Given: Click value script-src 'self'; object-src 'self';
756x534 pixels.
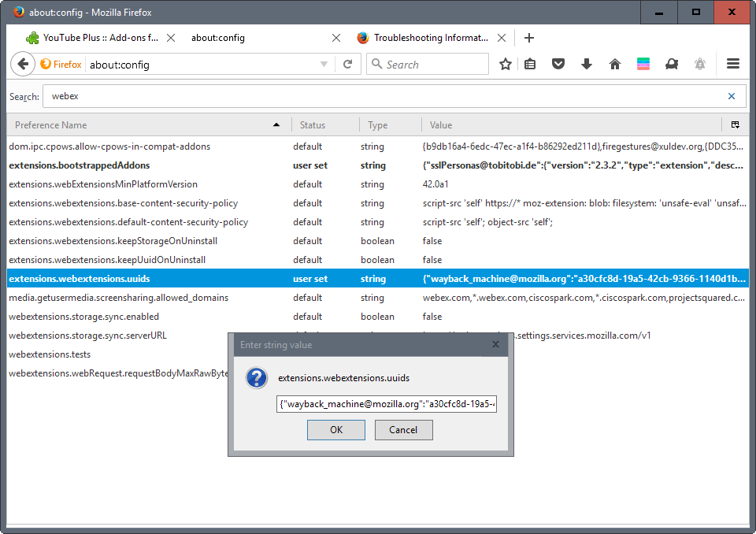Looking at the screenshot, I should click(x=487, y=222).
